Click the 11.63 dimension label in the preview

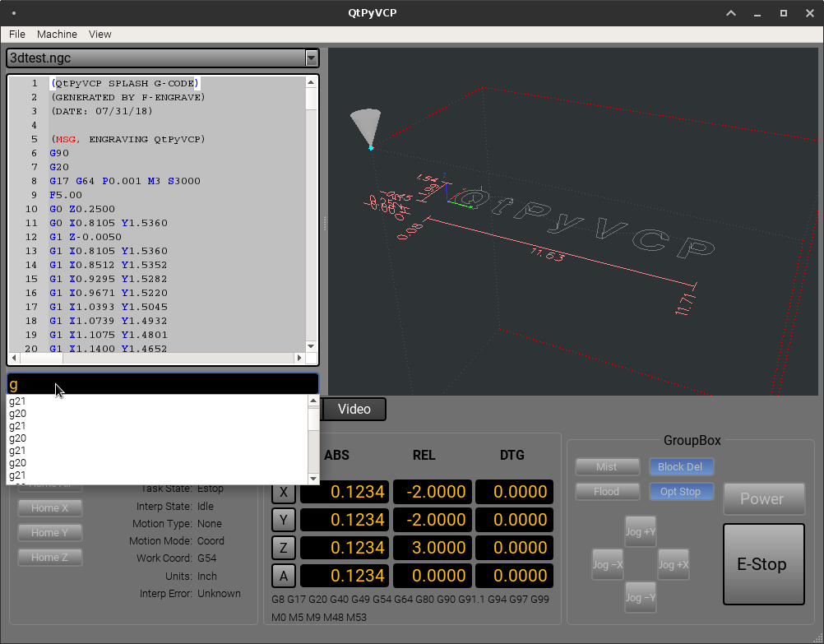pyautogui.click(x=547, y=255)
